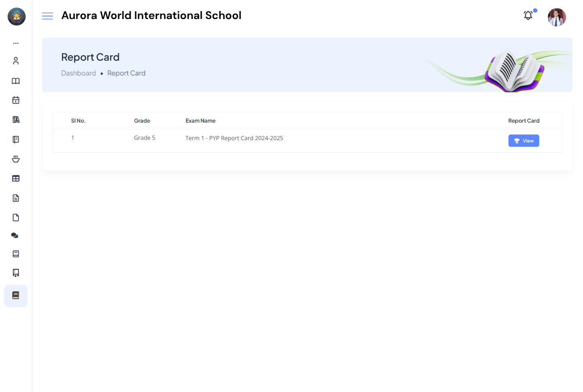Open the meals bowl icon in sidebar
The width and height of the screenshot is (583, 392).
[16, 159]
